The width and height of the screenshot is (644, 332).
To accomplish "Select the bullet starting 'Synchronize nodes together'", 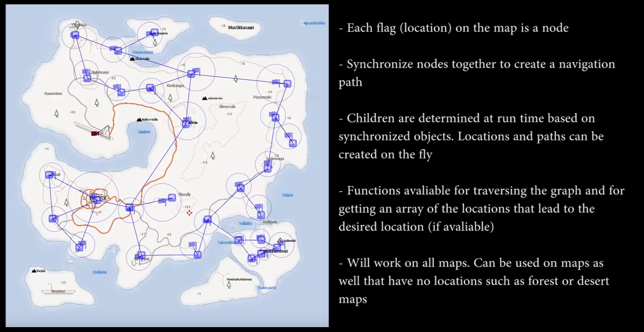I will (x=477, y=73).
